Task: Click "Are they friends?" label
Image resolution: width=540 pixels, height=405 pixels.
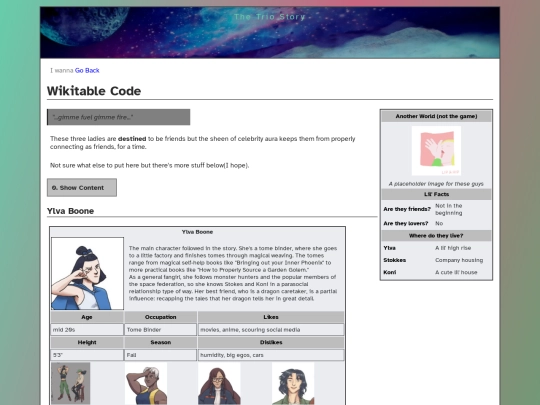Action: click(x=407, y=209)
